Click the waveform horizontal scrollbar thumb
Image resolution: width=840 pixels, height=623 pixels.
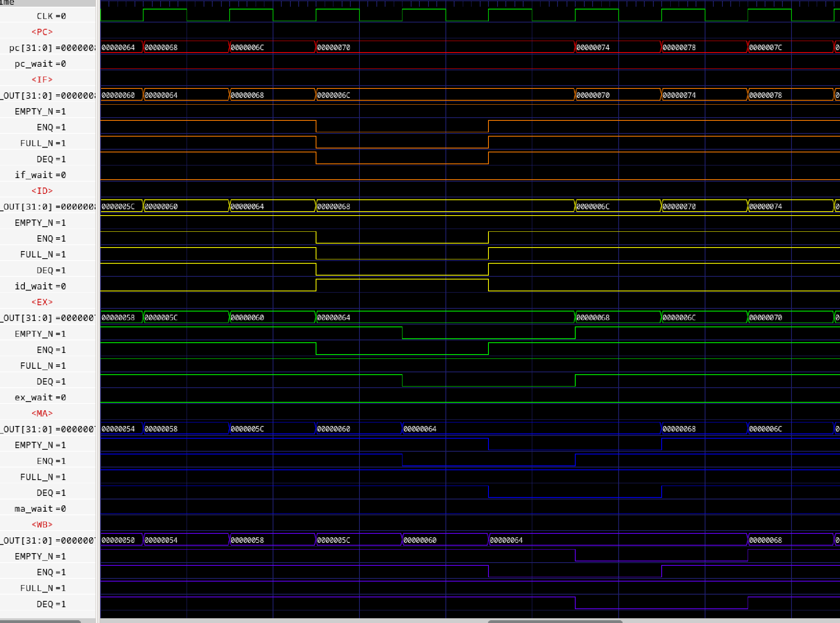pos(555,621)
